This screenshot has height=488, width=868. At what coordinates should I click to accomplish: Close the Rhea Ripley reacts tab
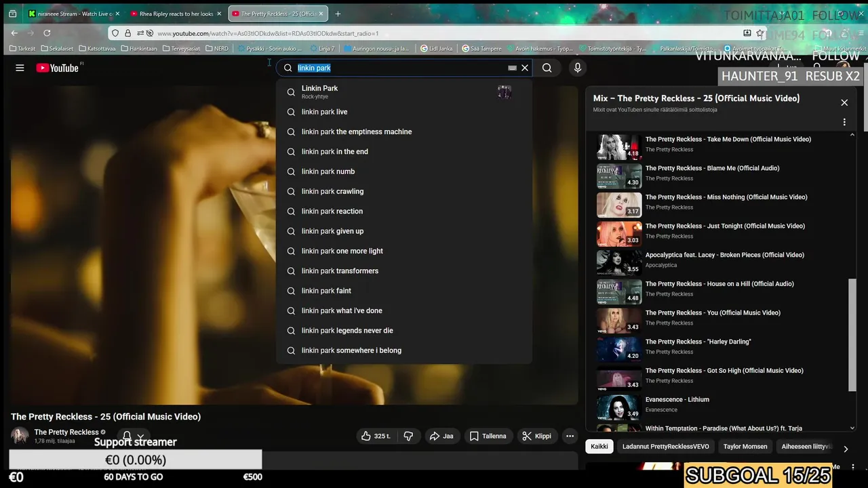tap(219, 14)
